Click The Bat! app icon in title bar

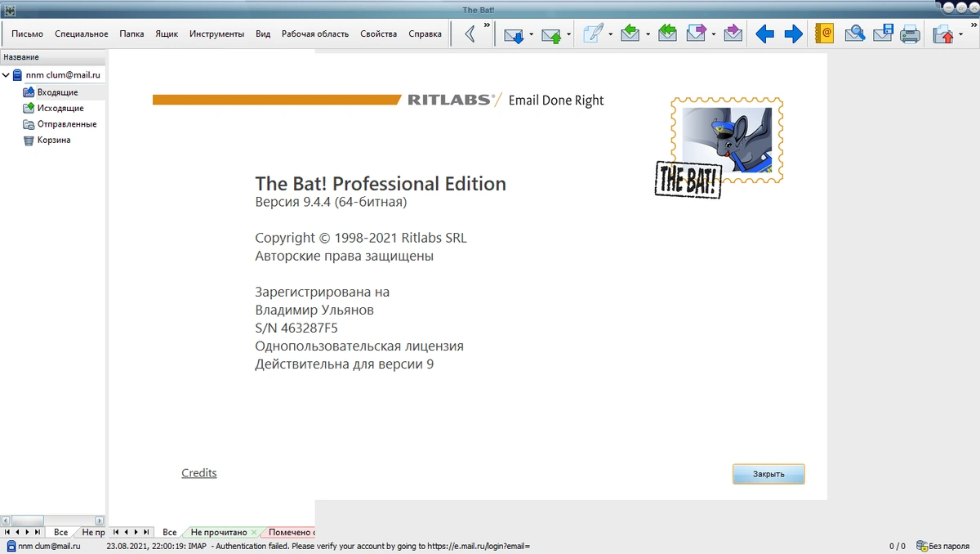coord(10,10)
